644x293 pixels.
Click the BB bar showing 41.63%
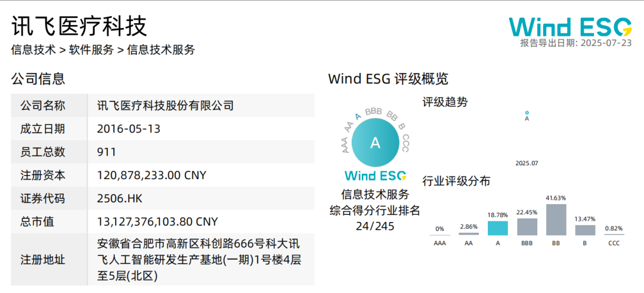coord(556,220)
